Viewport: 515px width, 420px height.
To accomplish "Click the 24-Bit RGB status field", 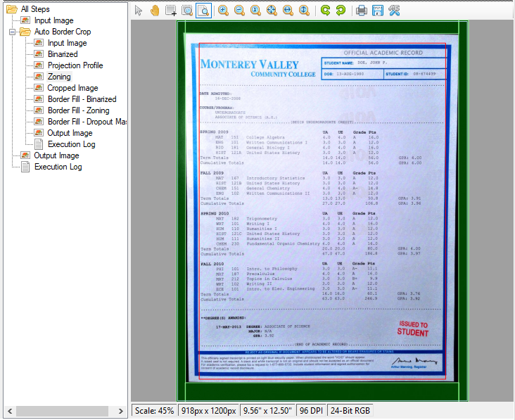I will tap(350, 411).
